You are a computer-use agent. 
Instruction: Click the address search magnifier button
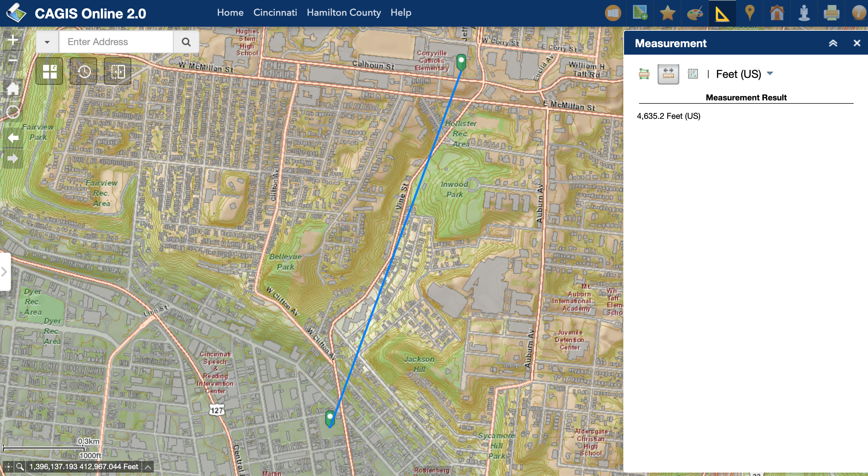tap(186, 42)
